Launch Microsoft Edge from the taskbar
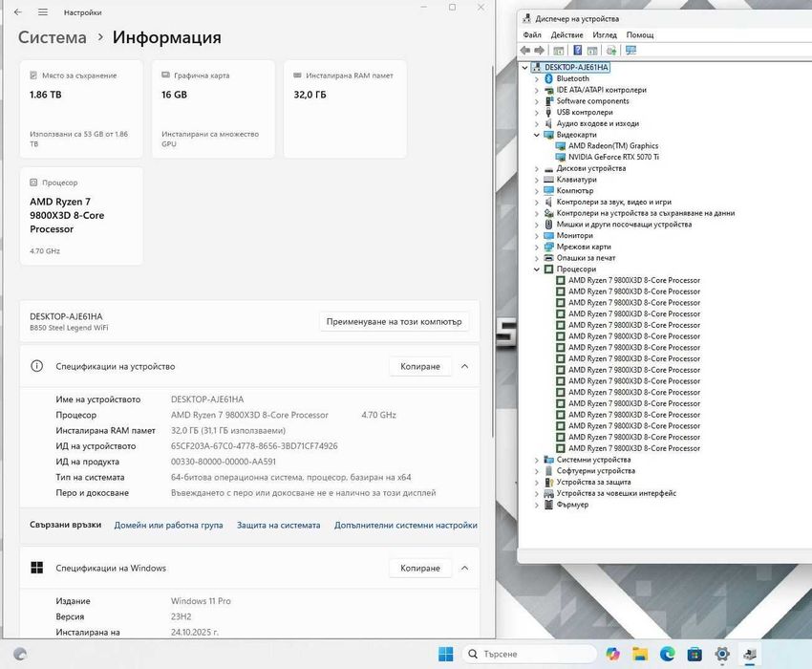 click(x=668, y=654)
